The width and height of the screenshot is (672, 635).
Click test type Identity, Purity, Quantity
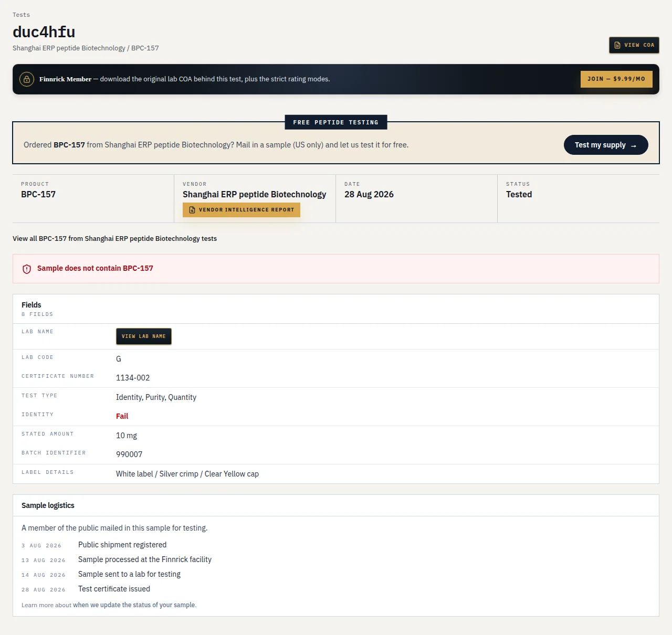click(x=156, y=397)
